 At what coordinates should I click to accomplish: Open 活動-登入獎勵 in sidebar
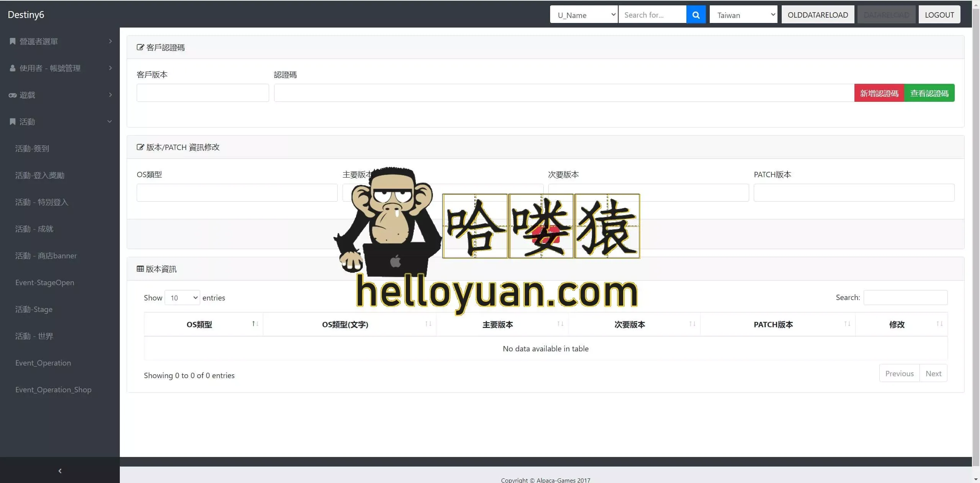click(x=40, y=175)
